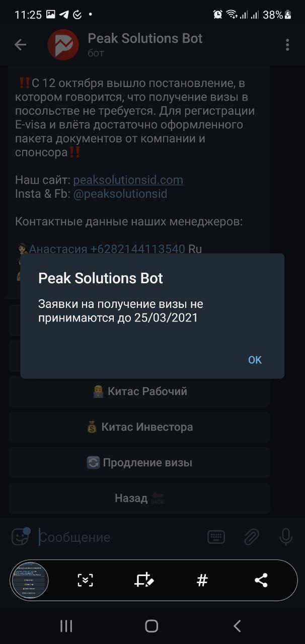Open the Peak Solutions Bot profile avatar
305x644 pixels.
coord(63,45)
